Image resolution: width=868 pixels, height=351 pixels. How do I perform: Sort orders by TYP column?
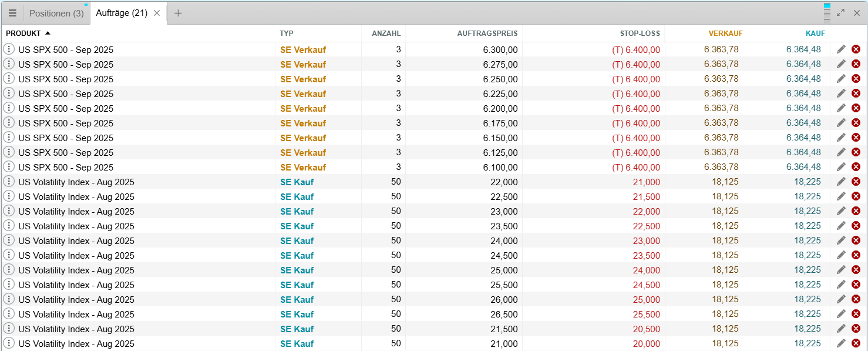(x=287, y=34)
